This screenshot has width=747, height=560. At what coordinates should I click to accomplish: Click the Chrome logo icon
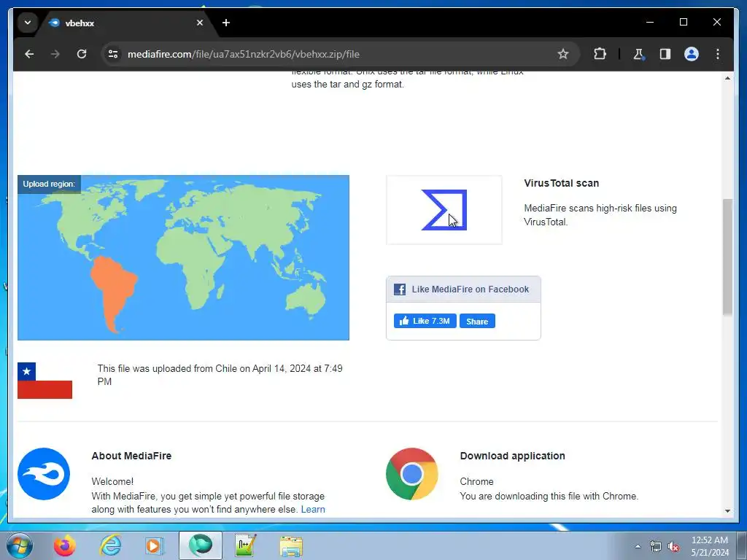pyautogui.click(x=412, y=474)
